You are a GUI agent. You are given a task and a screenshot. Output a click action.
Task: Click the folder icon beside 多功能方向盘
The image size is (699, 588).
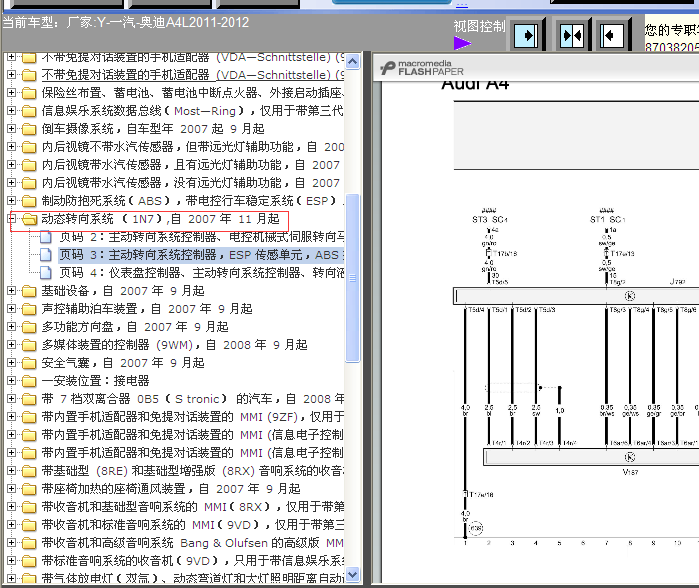(29, 327)
